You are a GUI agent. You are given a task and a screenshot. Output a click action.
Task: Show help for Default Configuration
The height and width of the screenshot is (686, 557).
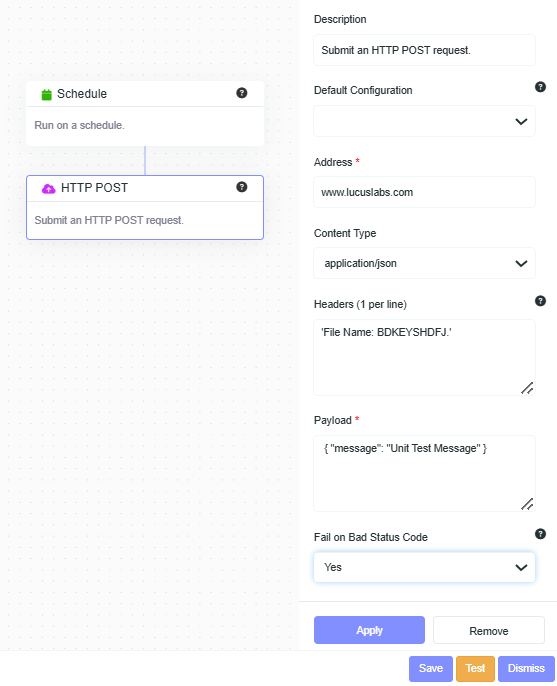pyautogui.click(x=540, y=87)
